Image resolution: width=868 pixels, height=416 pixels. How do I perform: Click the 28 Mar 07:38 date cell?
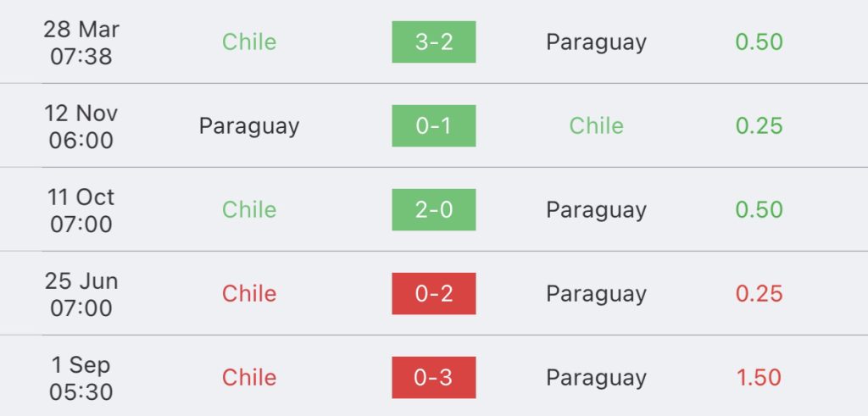(81, 42)
